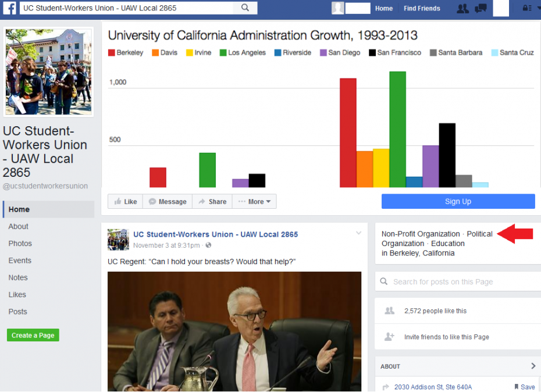
Task: Click Find Friends in the top bar
Action: 422,8
